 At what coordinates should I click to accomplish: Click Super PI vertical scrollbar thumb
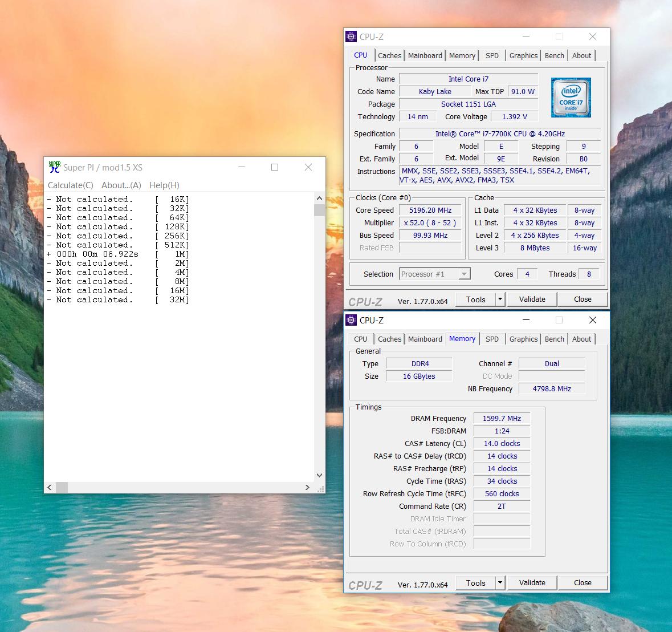(319, 210)
